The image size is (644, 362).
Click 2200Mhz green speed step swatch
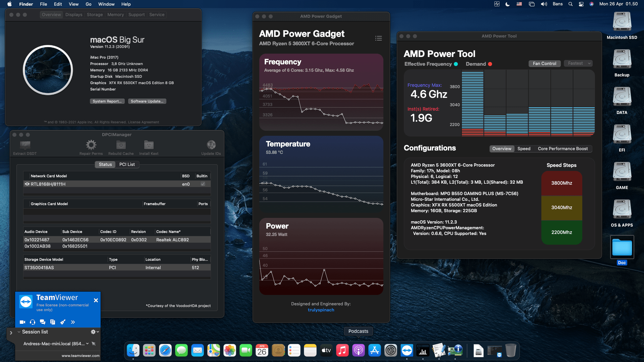pyautogui.click(x=561, y=232)
